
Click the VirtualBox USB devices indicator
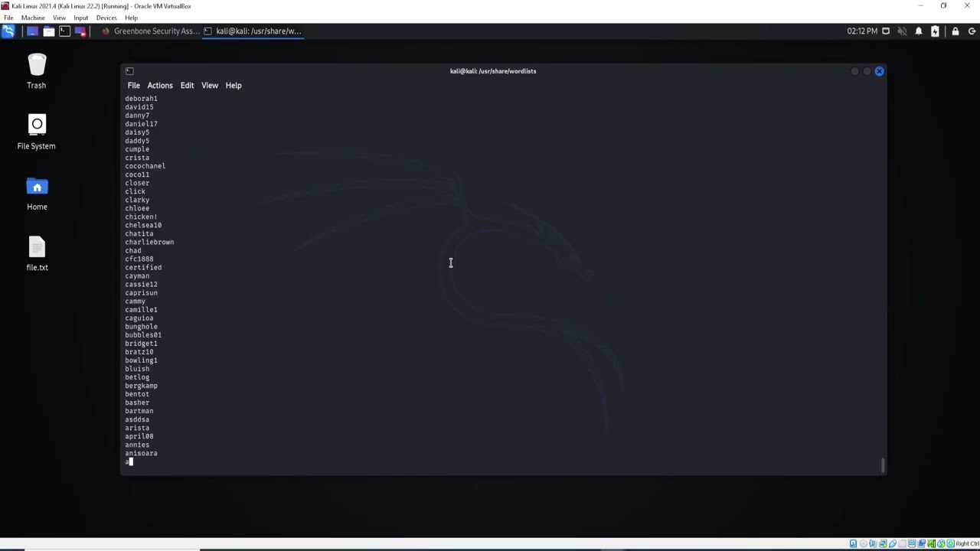[893, 543]
